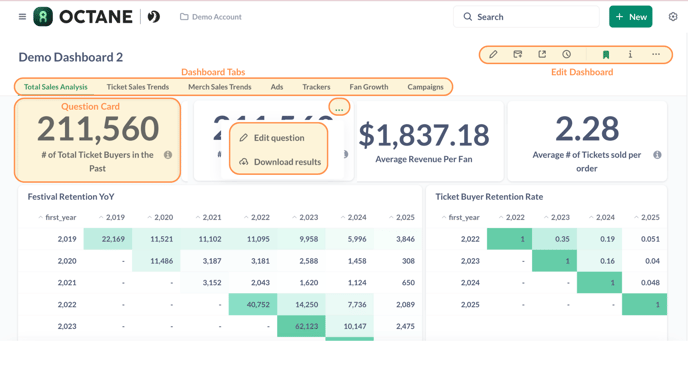Click the subscription card icon in toolbar

pos(518,54)
